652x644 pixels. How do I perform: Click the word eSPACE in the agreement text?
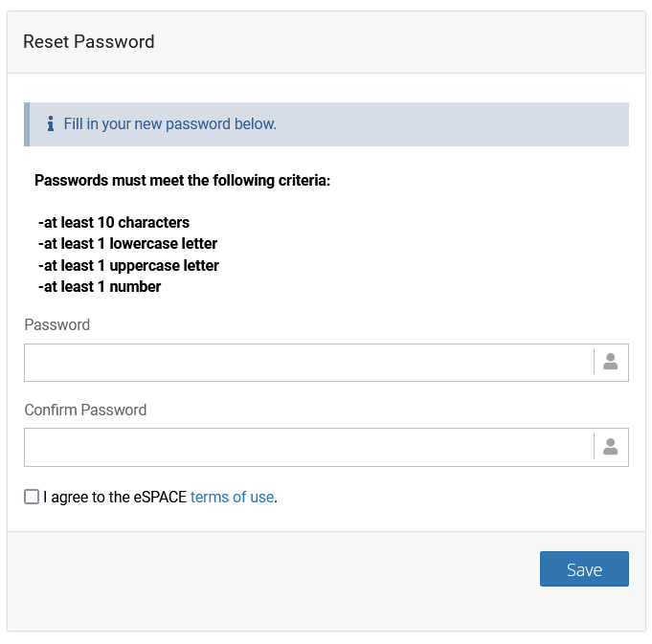click(x=160, y=497)
